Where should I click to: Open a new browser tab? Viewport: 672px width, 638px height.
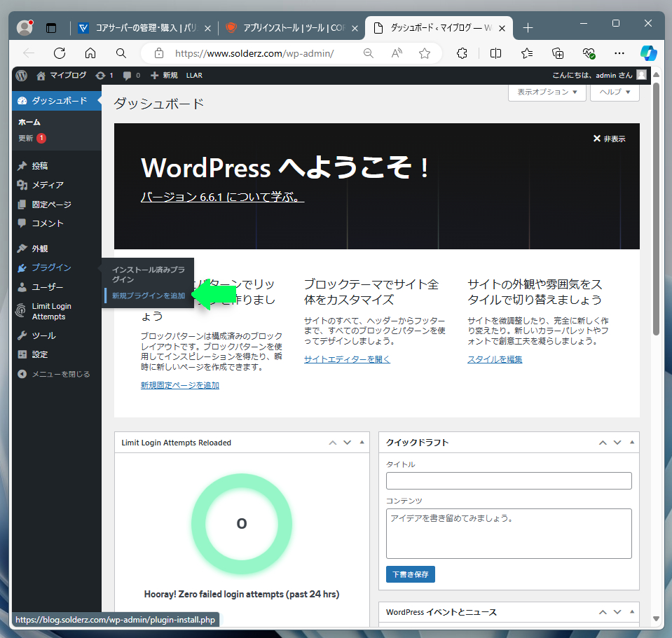(528, 28)
